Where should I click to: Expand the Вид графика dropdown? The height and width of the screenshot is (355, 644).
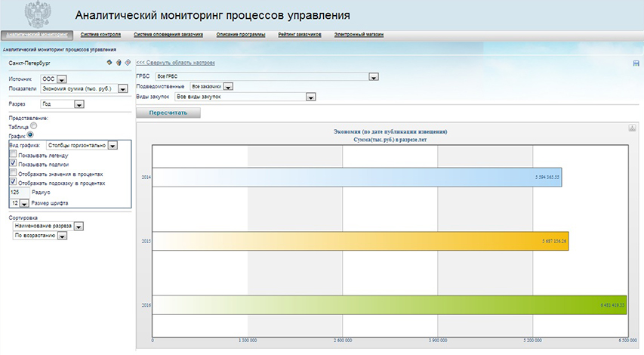click(112, 145)
